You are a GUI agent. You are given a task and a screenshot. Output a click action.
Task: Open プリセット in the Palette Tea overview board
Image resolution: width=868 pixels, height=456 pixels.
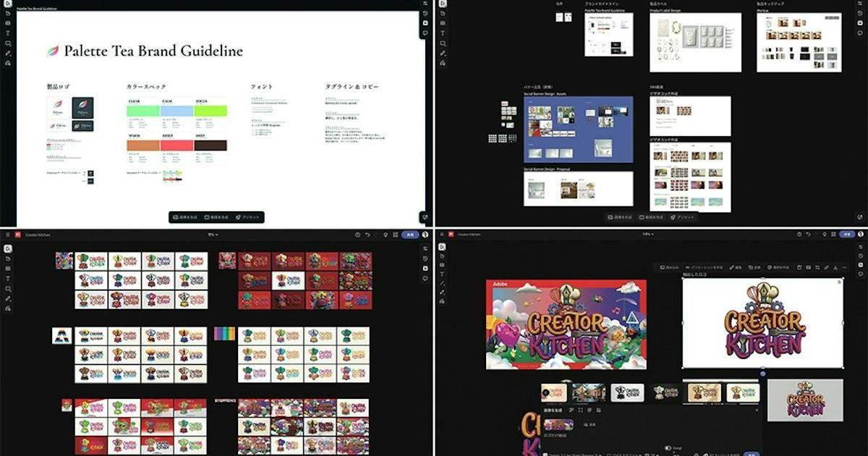coord(682,217)
